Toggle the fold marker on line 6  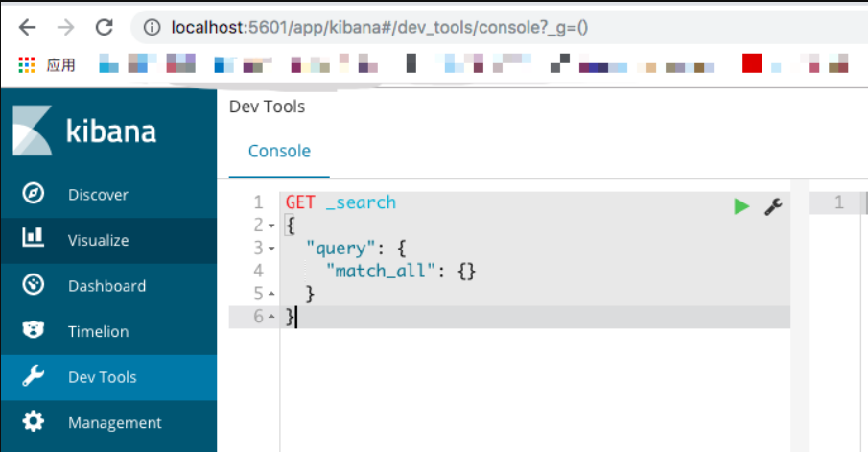(271, 317)
